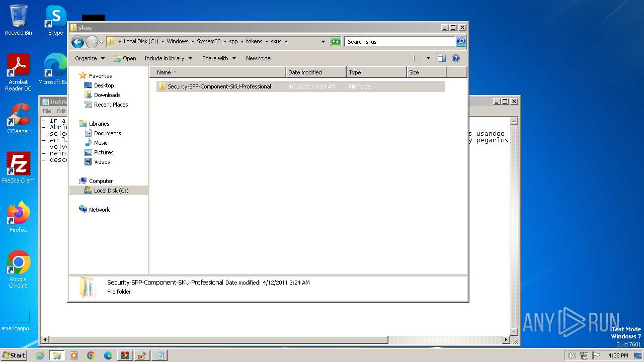Open Internet Explorer from the taskbar
644x362 pixels.
coord(40,355)
